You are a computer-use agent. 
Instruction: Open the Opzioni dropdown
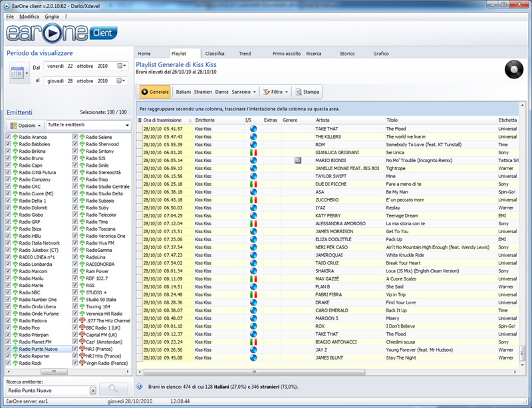click(25, 126)
